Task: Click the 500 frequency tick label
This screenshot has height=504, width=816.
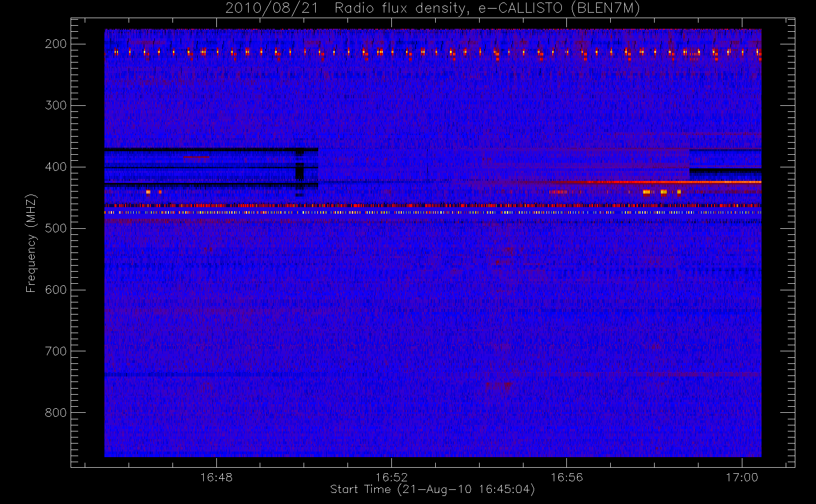Action: coord(56,228)
